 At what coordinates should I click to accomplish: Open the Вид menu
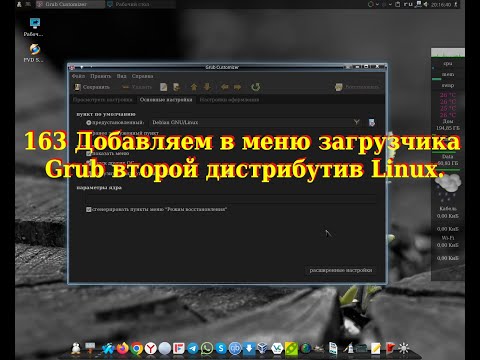(121, 76)
